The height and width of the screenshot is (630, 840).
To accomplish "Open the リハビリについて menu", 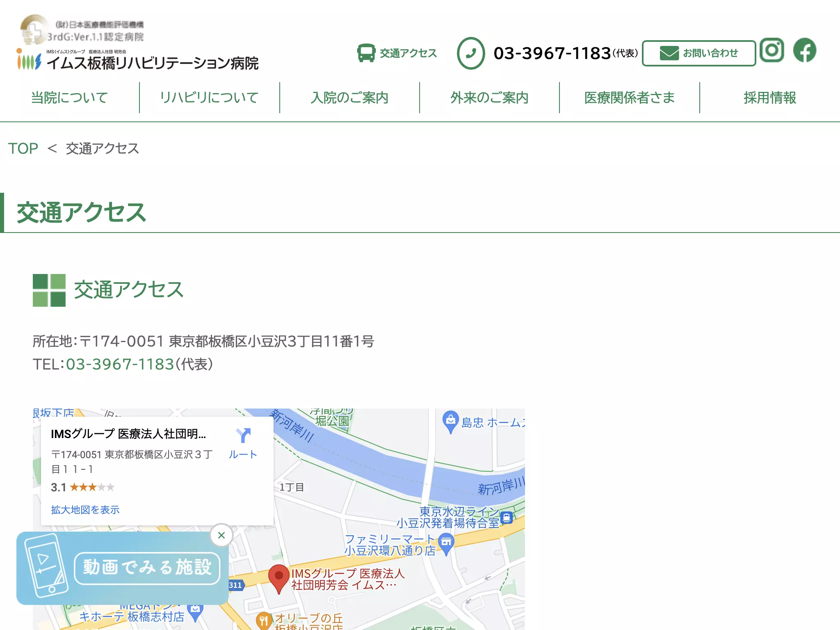I will click(x=210, y=98).
